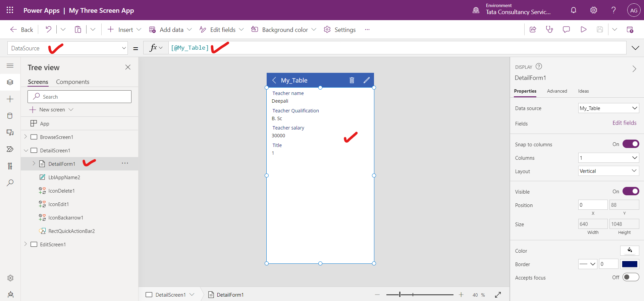Click the trash delete icon in app

pos(352,80)
